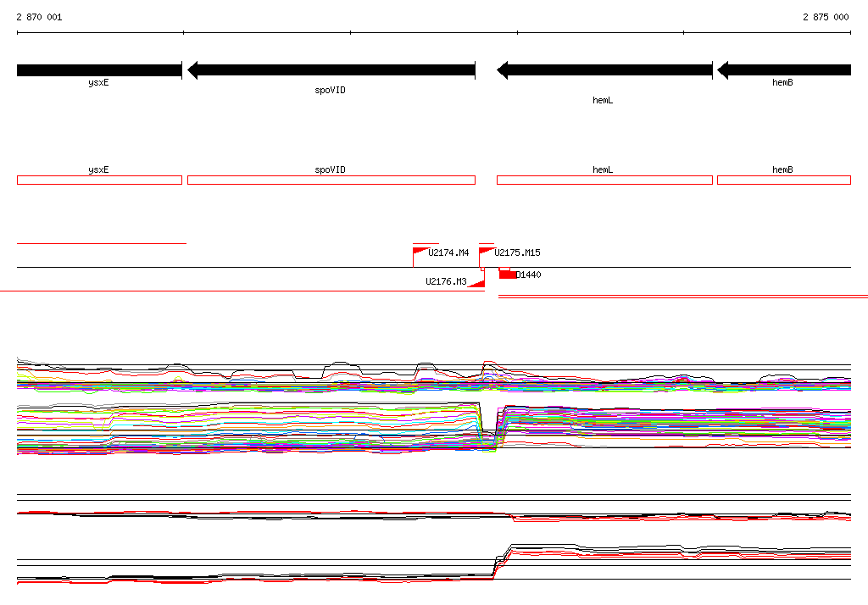Click the spoVID red outlined box
Image resolution: width=868 pixels, height=605 pixels.
pos(331,180)
